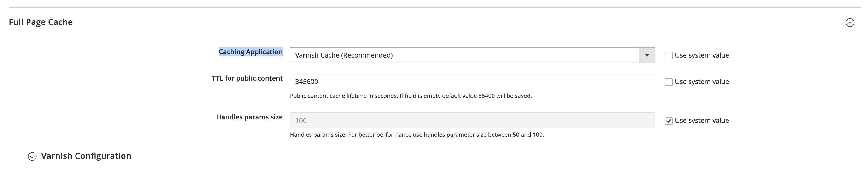Click the Full Page Cache heading
The width and height of the screenshot is (868, 189).
(x=41, y=22)
